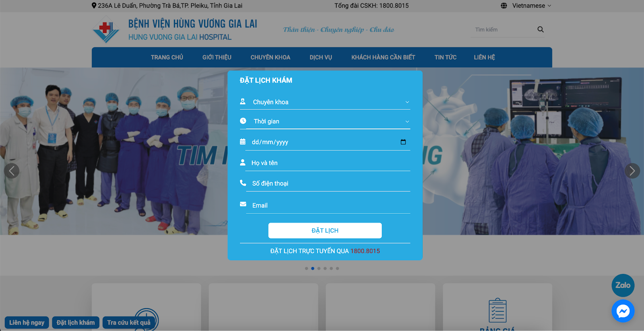
Task: Click the calendar picker icon in date field
Action: 403,142
